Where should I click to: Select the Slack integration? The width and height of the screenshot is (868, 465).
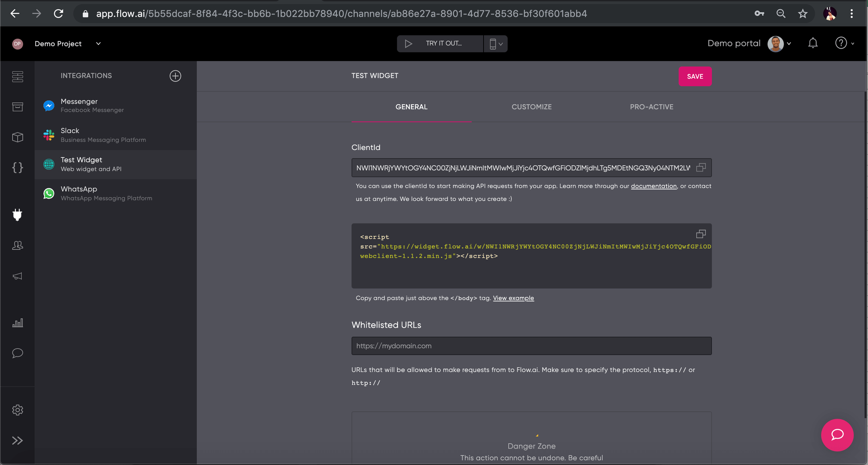coord(116,135)
